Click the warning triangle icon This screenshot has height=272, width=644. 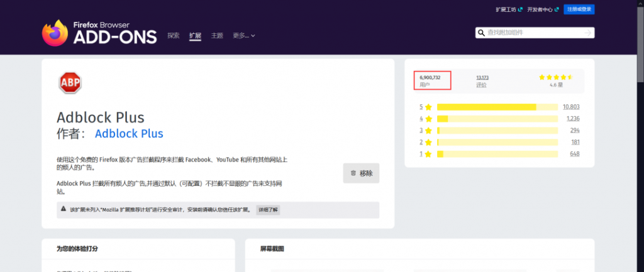(x=64, y=209)
